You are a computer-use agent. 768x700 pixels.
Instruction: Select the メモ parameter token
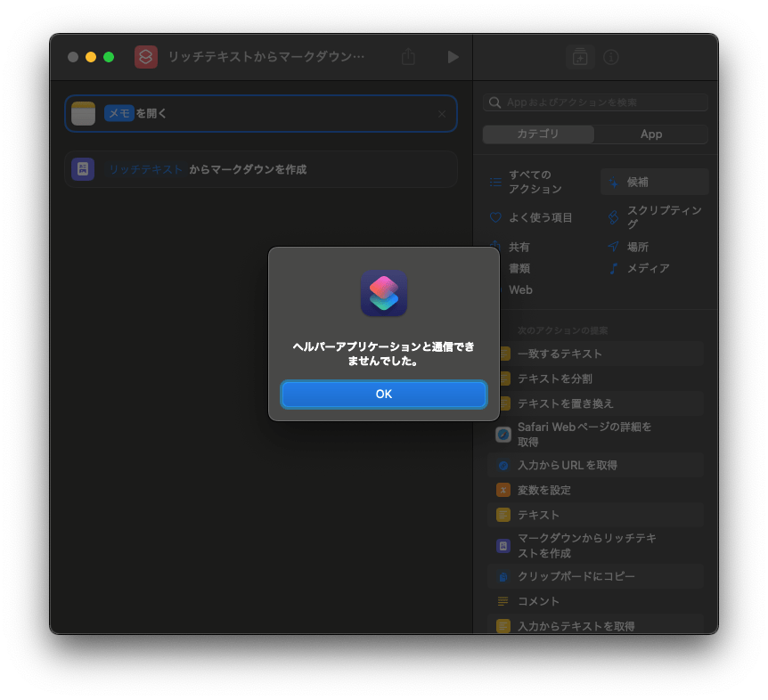119,114
